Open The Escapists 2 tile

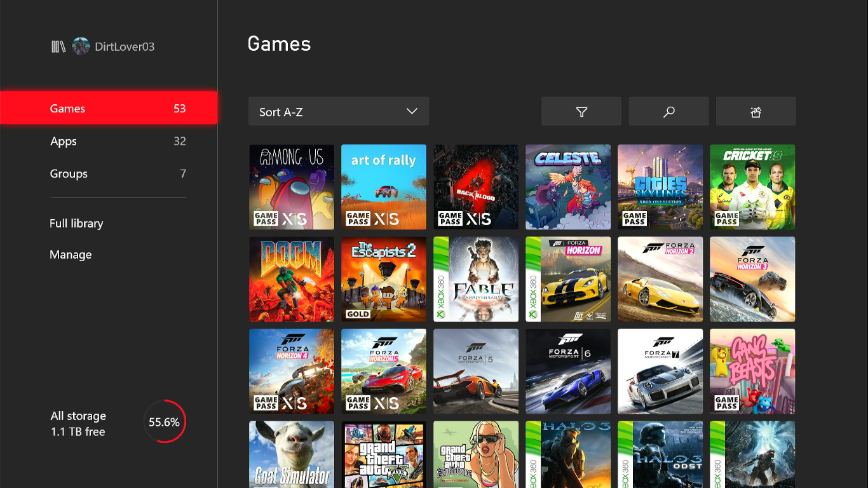[x=384, y=279]
